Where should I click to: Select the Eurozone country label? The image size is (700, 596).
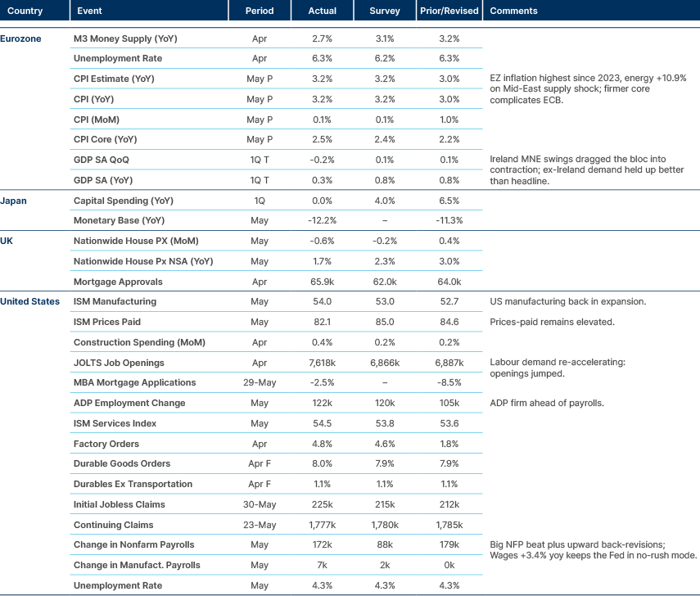pos(20,38)
